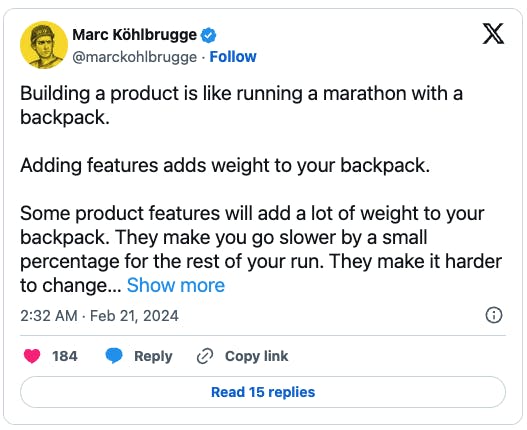Image resolution: width=527 pixels, height=430 pixels.
Task: Select the Reply label
Action: (x=153, y=356)
